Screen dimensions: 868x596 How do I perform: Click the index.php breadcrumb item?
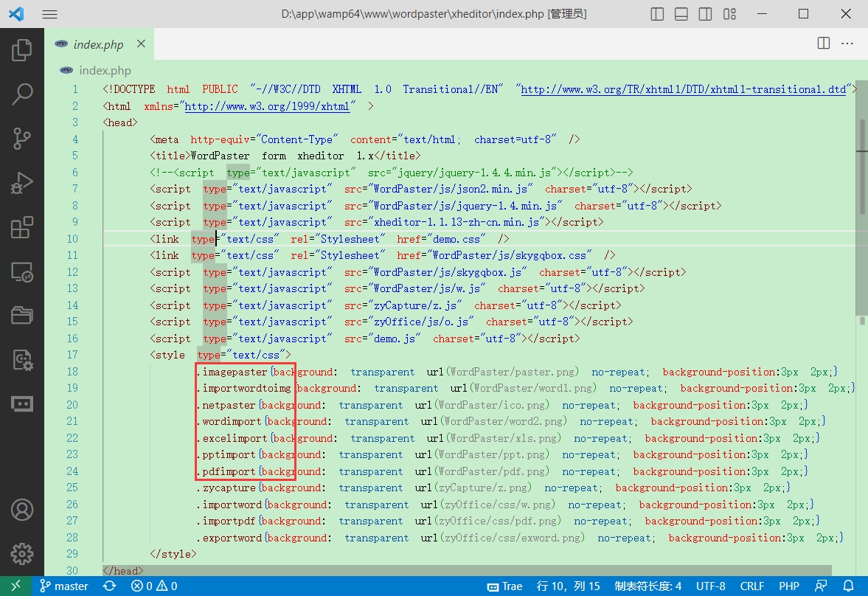click(x=105, y=71)
